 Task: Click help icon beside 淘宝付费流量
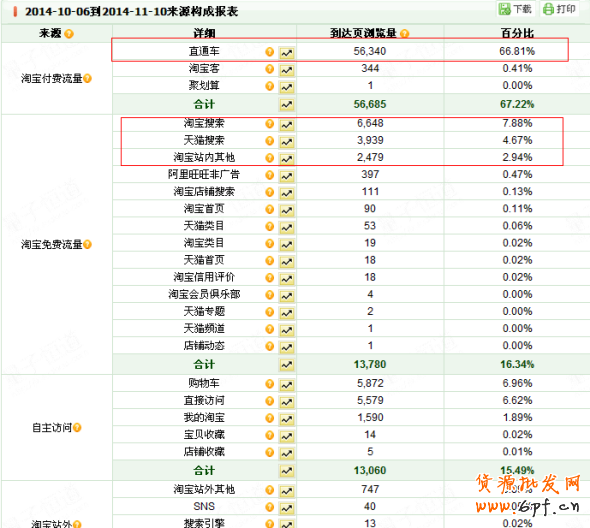click(x=87, y=79)
